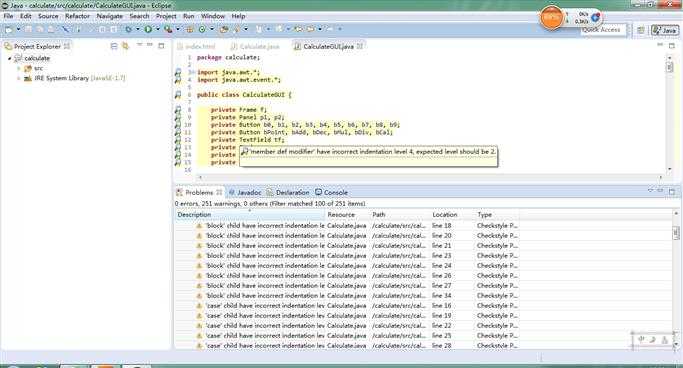
Task: Expand the src folder
Action: tap(19, 68)
